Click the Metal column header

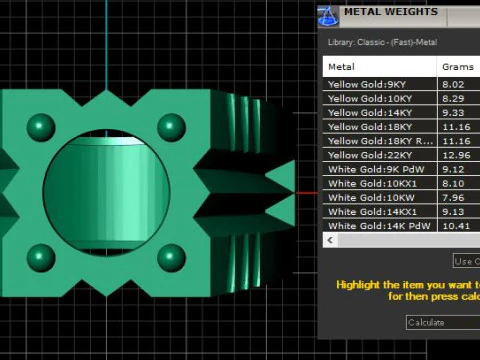click(x=380, y=67)
